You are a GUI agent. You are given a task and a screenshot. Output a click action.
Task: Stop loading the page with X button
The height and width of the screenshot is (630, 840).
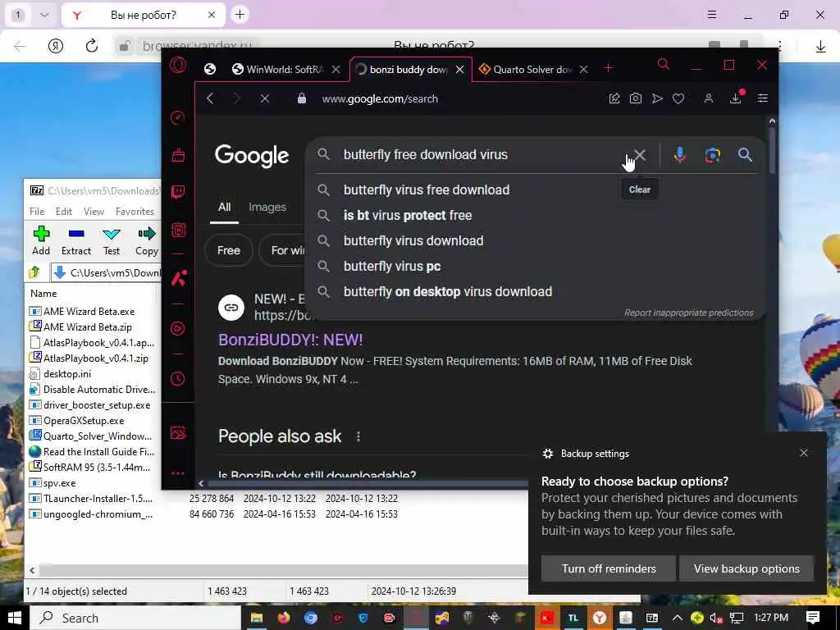265,98
